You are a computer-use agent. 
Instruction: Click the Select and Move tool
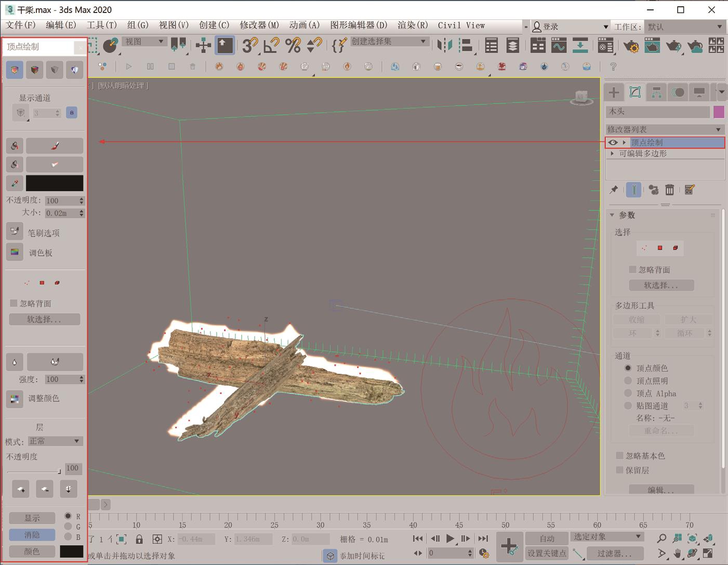coord(203,46)
